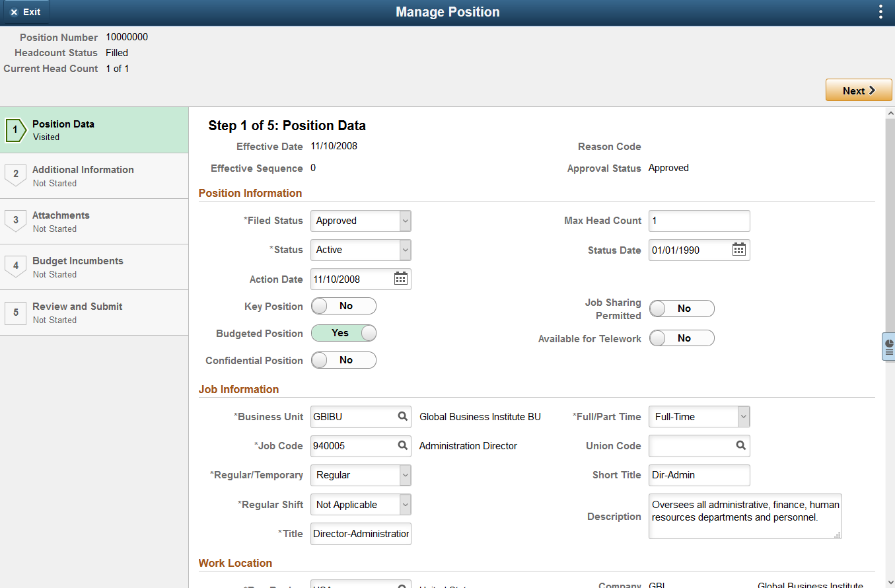Click the step 3 number badge
Screen dimensions: 895x588
[x=15, y=221]
